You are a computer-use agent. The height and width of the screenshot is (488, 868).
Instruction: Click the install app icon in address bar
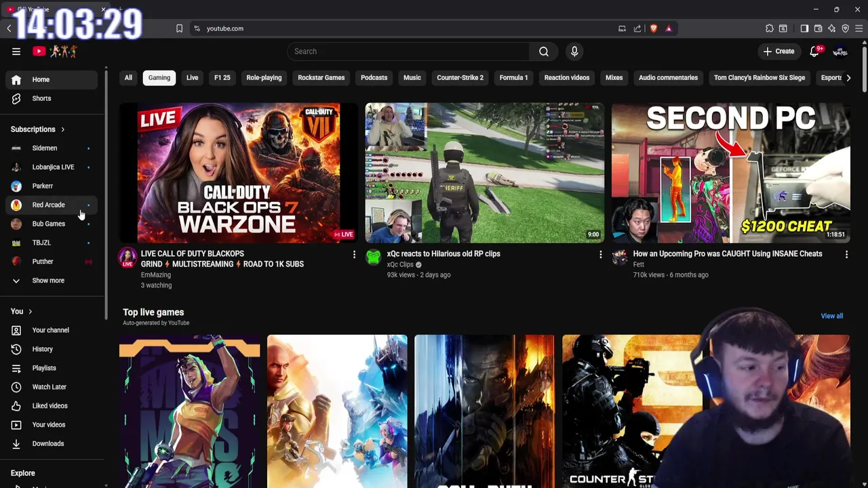tap(622, 28)
